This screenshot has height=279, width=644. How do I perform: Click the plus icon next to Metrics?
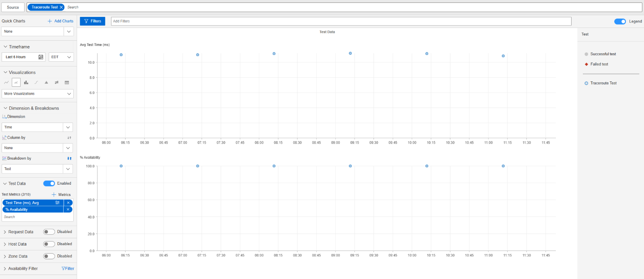pos(54,195)
